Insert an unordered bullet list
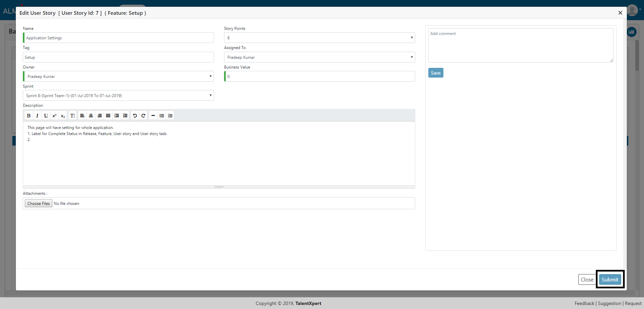 click(x=162, y=116)
